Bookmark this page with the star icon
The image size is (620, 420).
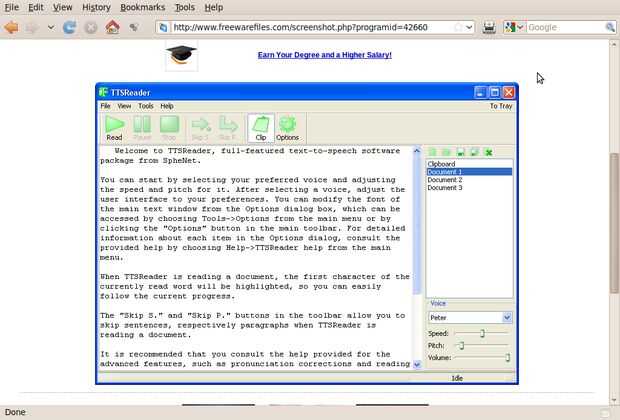click(458, 27)
